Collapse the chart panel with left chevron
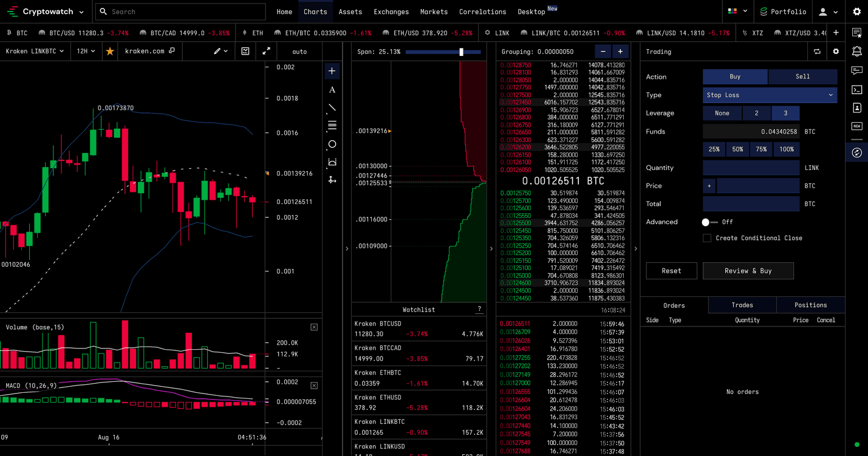The height and width of the screenshot is (456, 868). pos(347,248)
